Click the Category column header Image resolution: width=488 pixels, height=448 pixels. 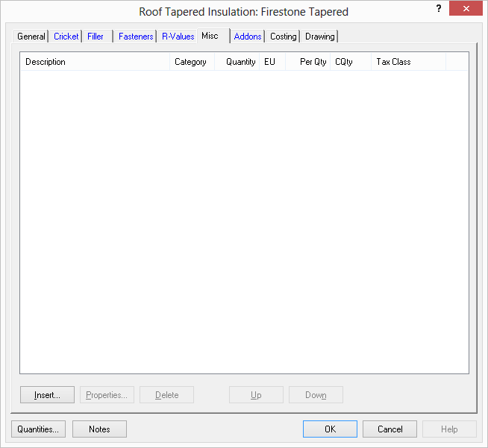pyautogui.click(x=192, y=62)
